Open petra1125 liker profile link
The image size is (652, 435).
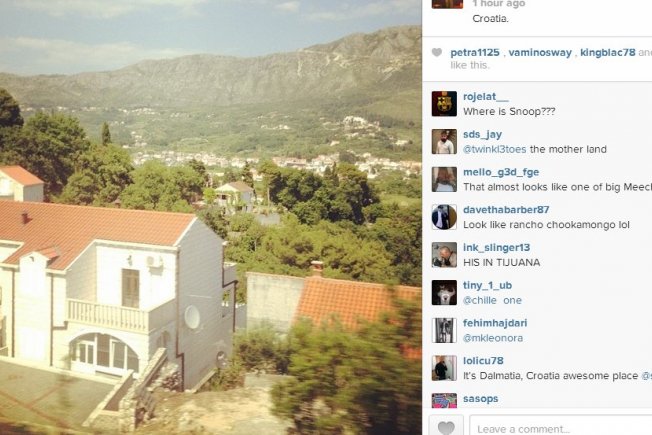475,52
